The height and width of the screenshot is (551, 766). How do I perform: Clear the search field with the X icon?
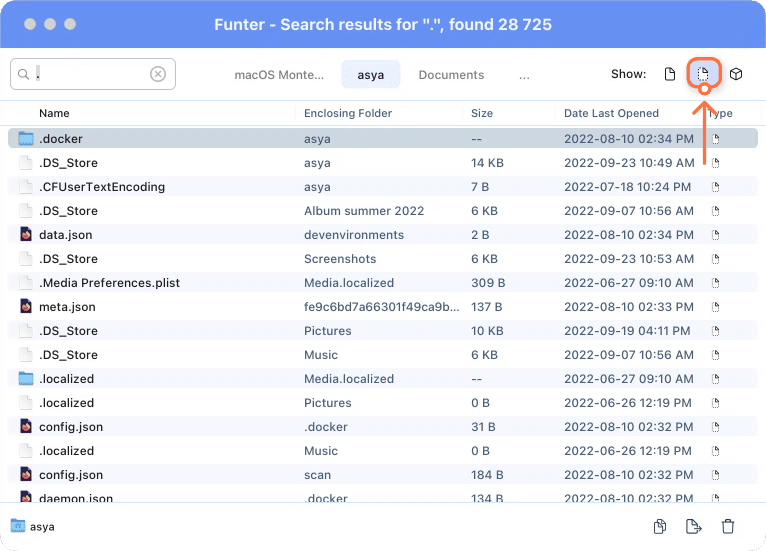(x=158, y=74)
